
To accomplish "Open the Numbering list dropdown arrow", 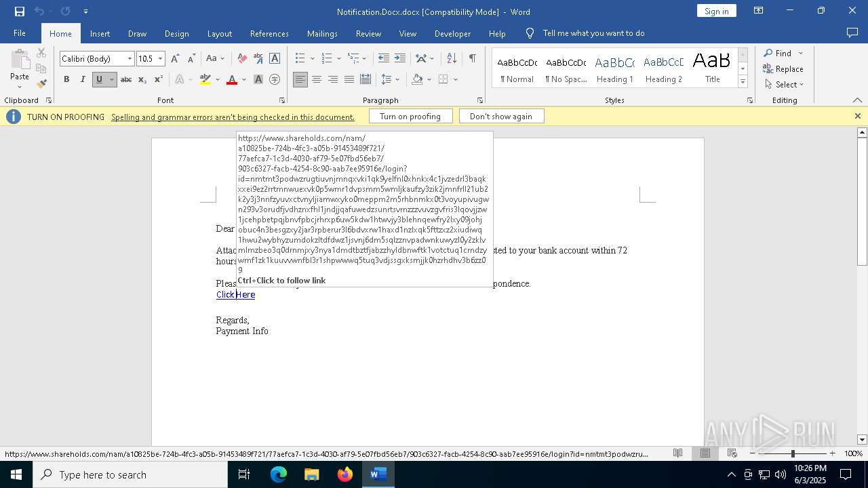I will point(338,59).
